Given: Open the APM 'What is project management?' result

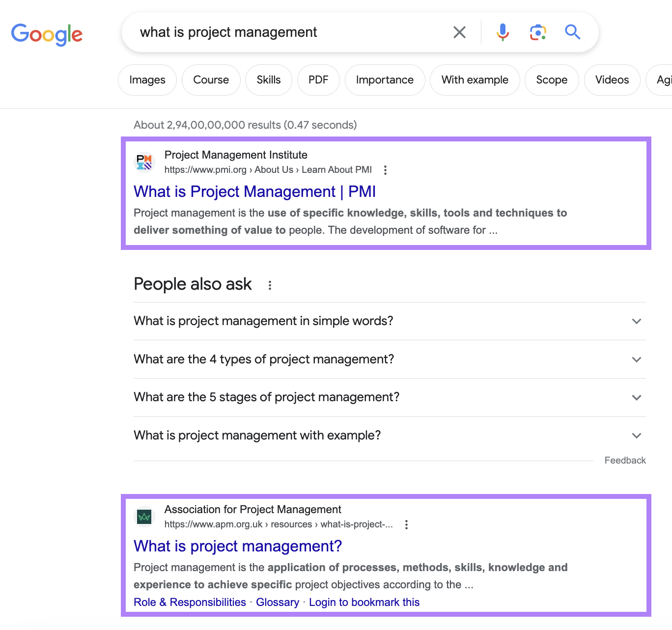Looking at the screenshot, I should point(237,546).
